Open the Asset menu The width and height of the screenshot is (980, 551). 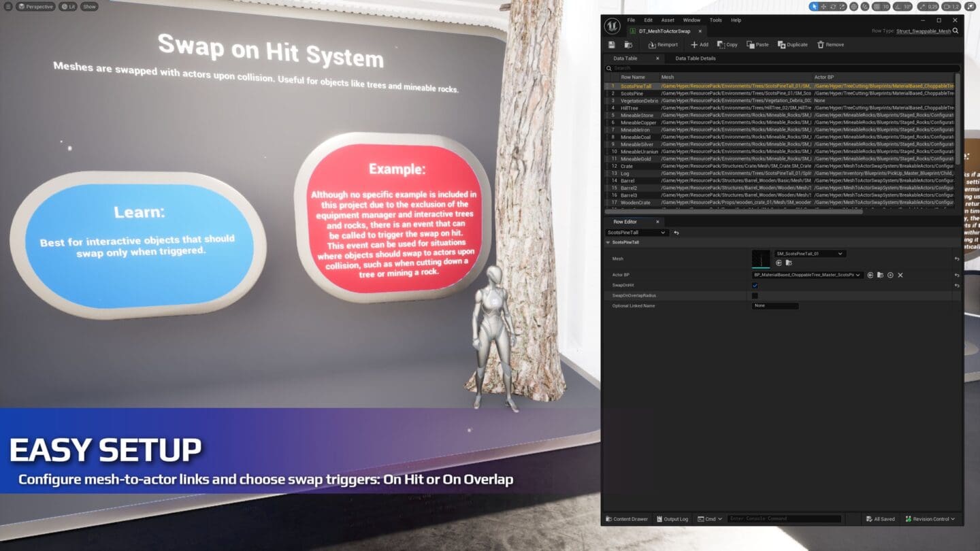pyautogui.click(x=668, y=20)
